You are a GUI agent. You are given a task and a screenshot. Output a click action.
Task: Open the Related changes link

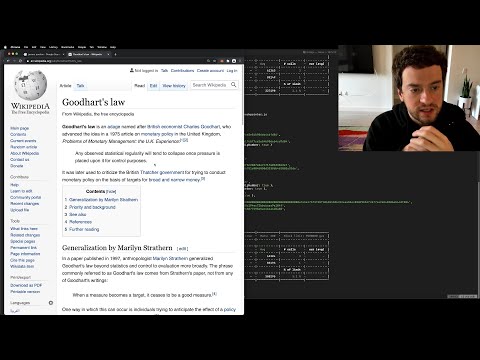(x=25, y=235)
